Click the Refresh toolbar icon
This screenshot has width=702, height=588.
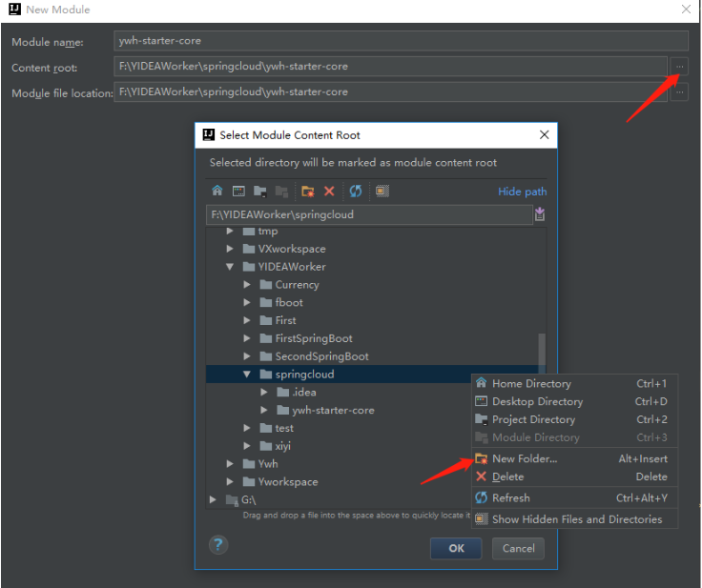(356, 192)
